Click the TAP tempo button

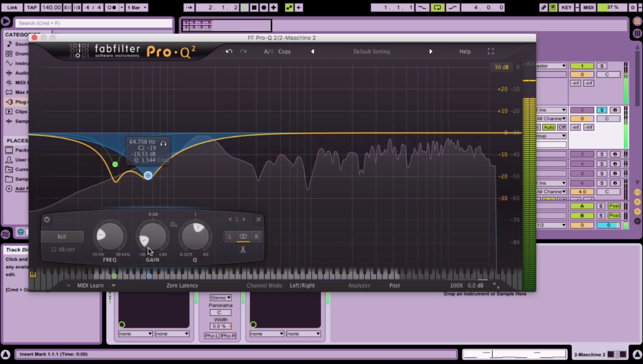pyautogui.click(x=32, y=7)
